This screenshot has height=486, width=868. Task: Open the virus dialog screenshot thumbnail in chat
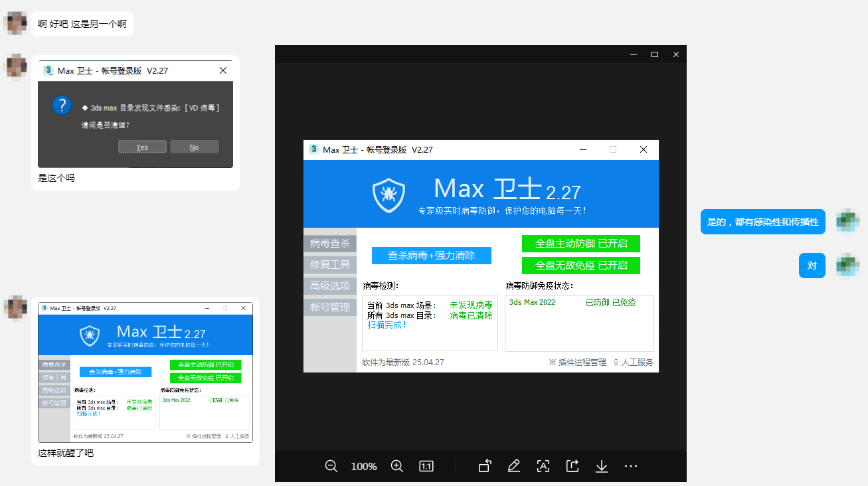pos(135,115)
